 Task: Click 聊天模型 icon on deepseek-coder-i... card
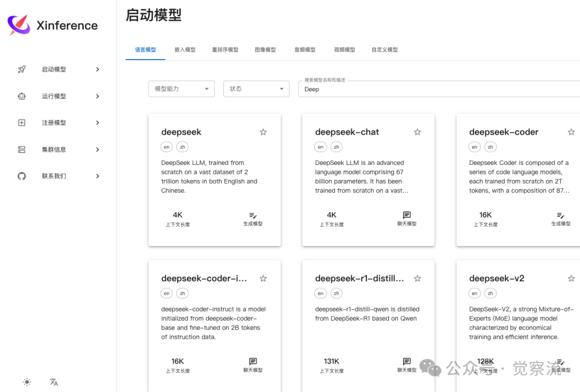coord(253,361)
